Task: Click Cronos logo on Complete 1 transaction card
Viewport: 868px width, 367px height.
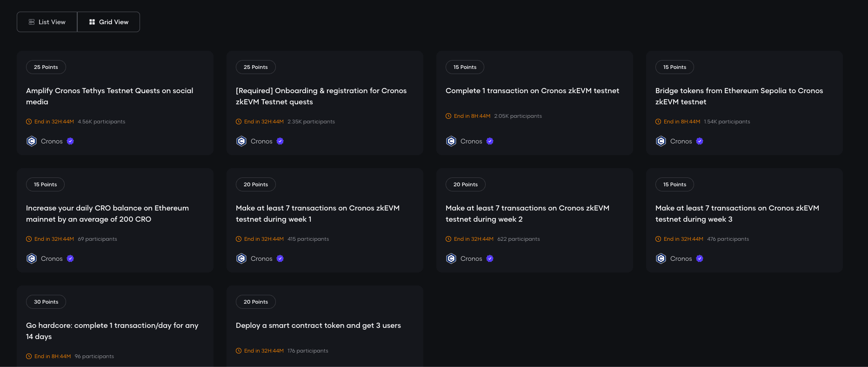Action: tap(451, 141)
